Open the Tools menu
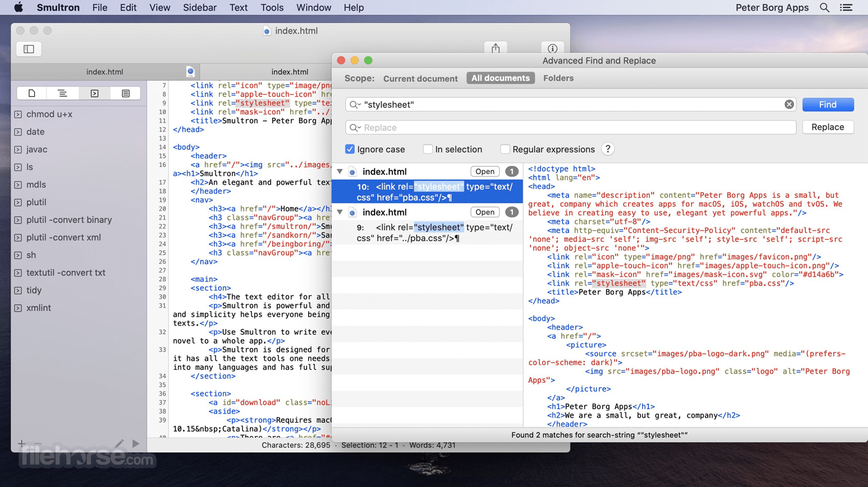Screen dimensions: 868x487 [272, 7]
